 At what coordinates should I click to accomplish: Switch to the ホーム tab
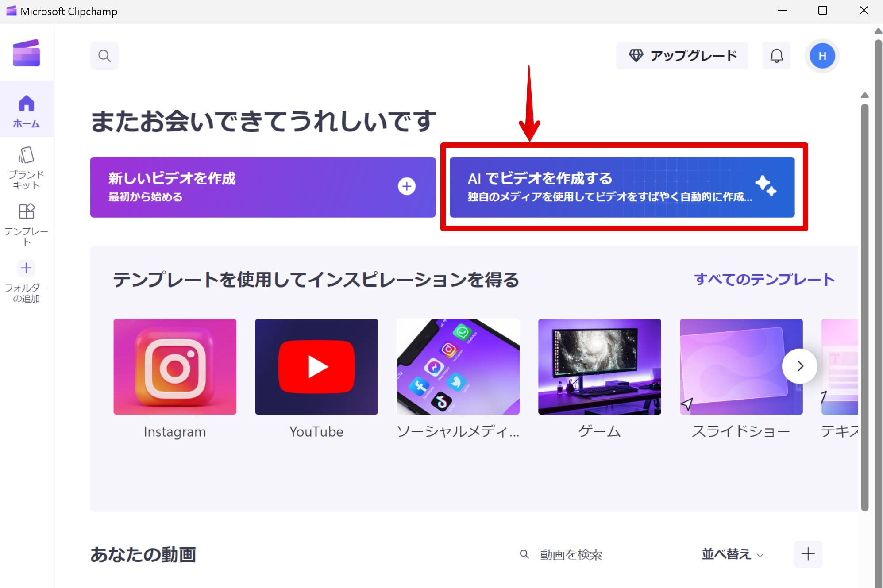(27, 111)
